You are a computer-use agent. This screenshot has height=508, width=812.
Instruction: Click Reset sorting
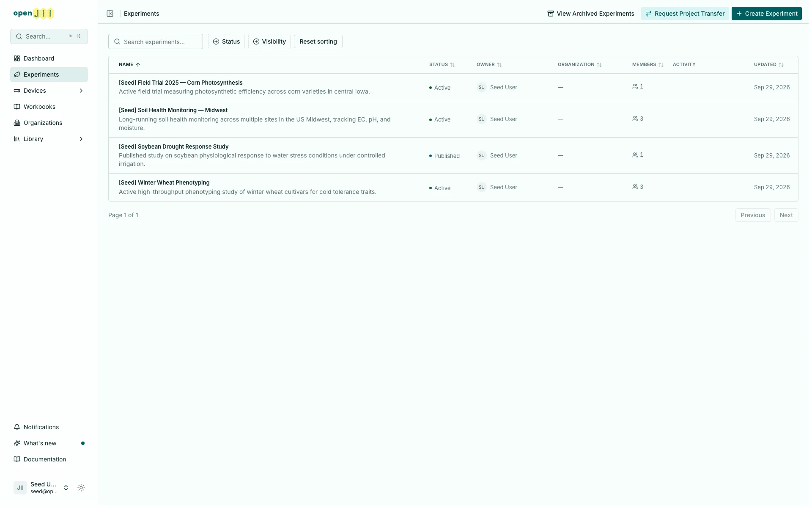pyautogui.click(x=318, y=41)
